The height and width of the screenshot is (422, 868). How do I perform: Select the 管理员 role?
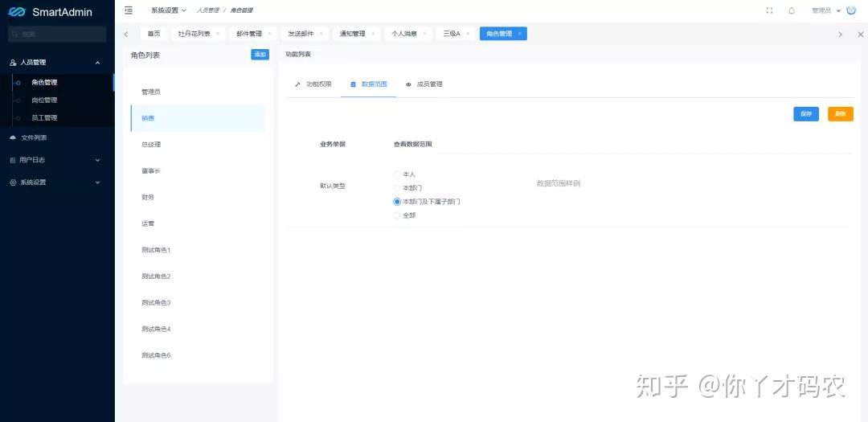pos(198,92)
